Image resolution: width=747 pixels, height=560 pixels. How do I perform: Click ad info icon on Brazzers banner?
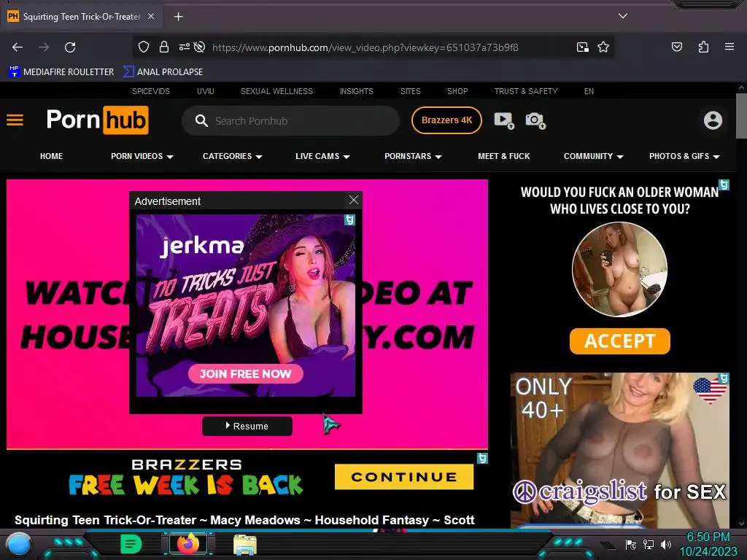pyautogui.click(x=482, y=458)
